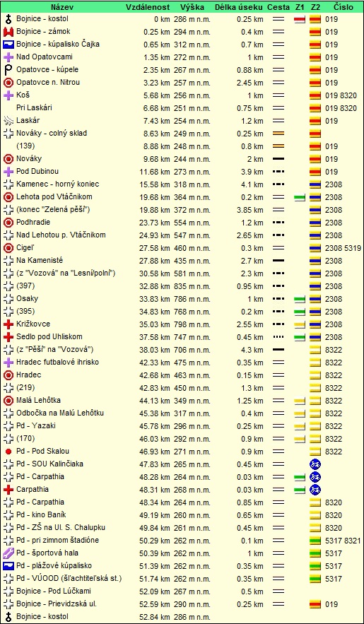The height and width of the screenshot is (624, 364).
Task: Click the parking P icon at Opatovce - kúpele
Action: [x=8, y=70]
